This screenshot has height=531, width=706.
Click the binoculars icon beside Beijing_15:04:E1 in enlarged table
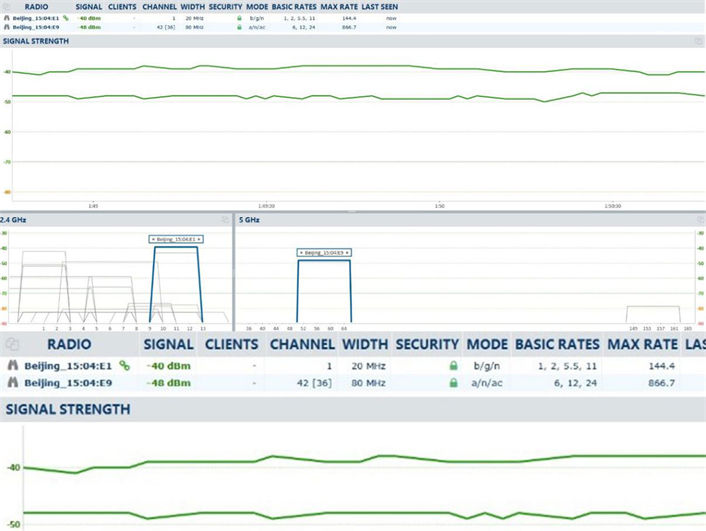13,366
